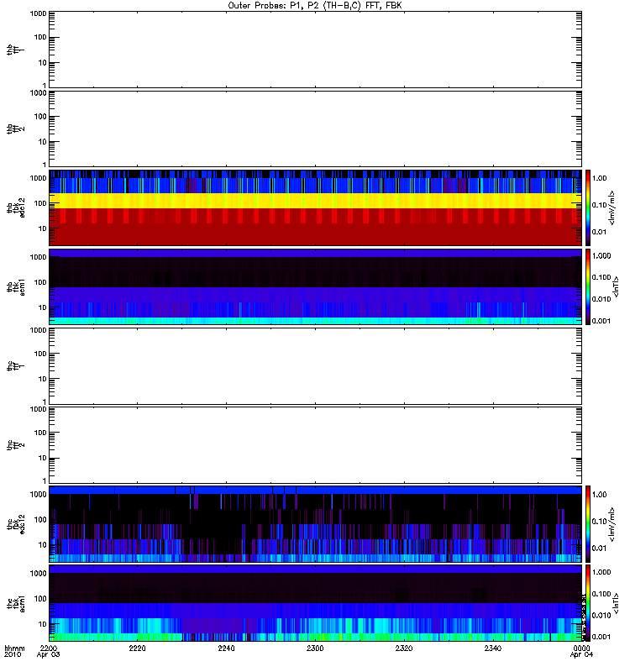Click the 'thb fbk scm1' y-axis title

15,286
